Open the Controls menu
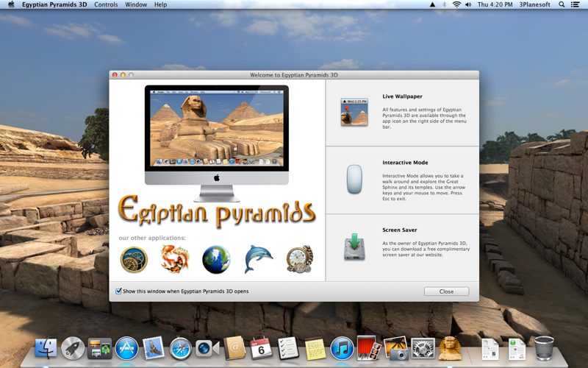 tap(106, 4)
